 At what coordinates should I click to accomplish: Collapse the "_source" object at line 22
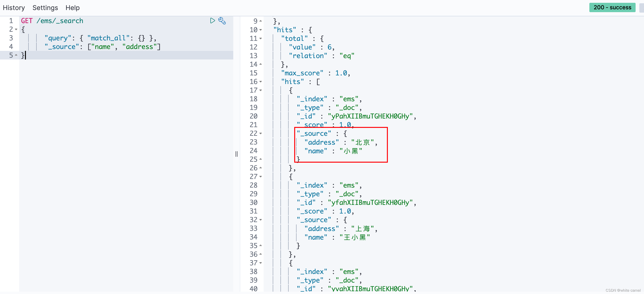(261, 133)
